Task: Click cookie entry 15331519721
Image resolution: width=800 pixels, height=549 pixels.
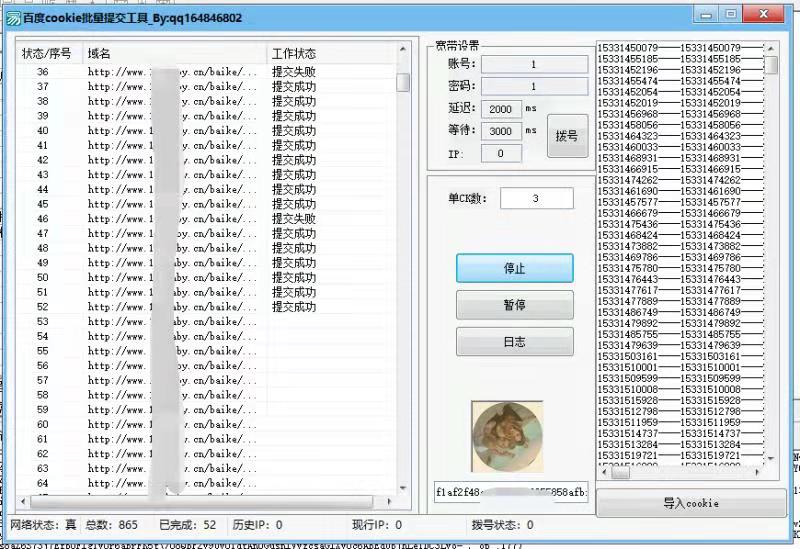Action: click(x=680, y=455)
